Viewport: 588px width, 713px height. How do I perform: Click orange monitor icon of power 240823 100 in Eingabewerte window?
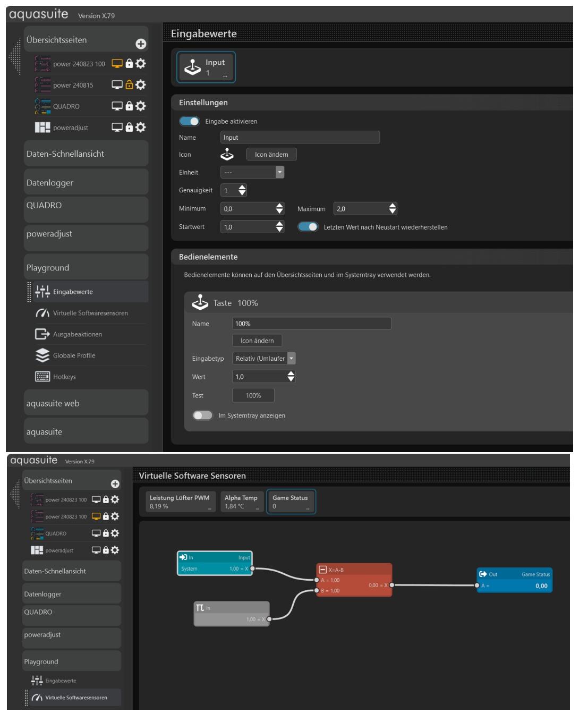point(117,63)
